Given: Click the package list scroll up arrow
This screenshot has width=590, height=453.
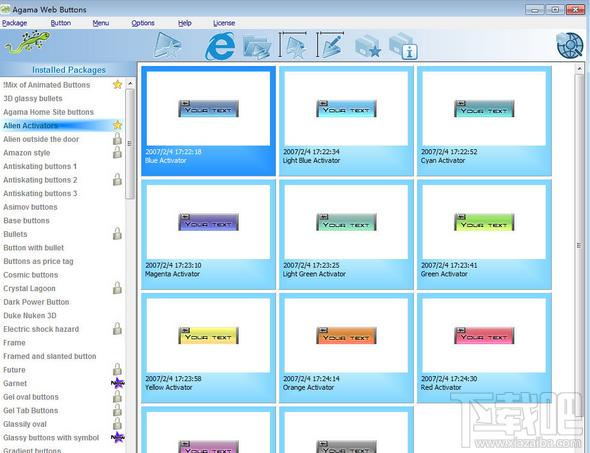Looking at the screenshot, I should [130, 83].
